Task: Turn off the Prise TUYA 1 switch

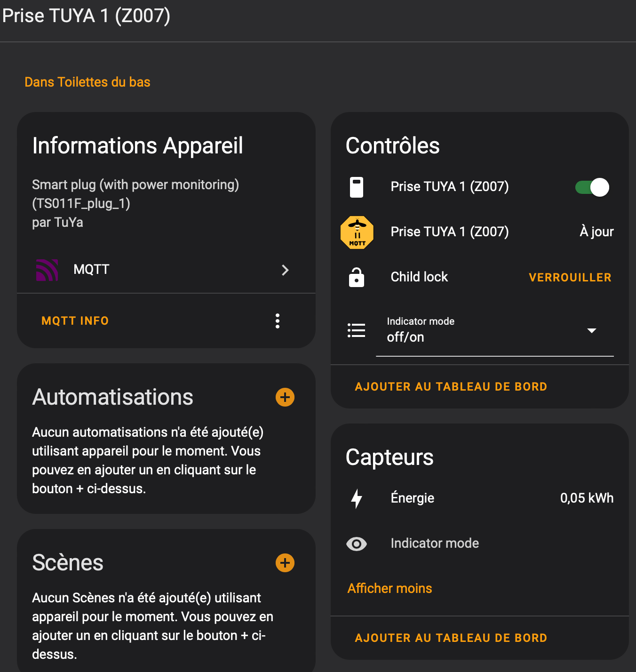Action: point(592,187)
